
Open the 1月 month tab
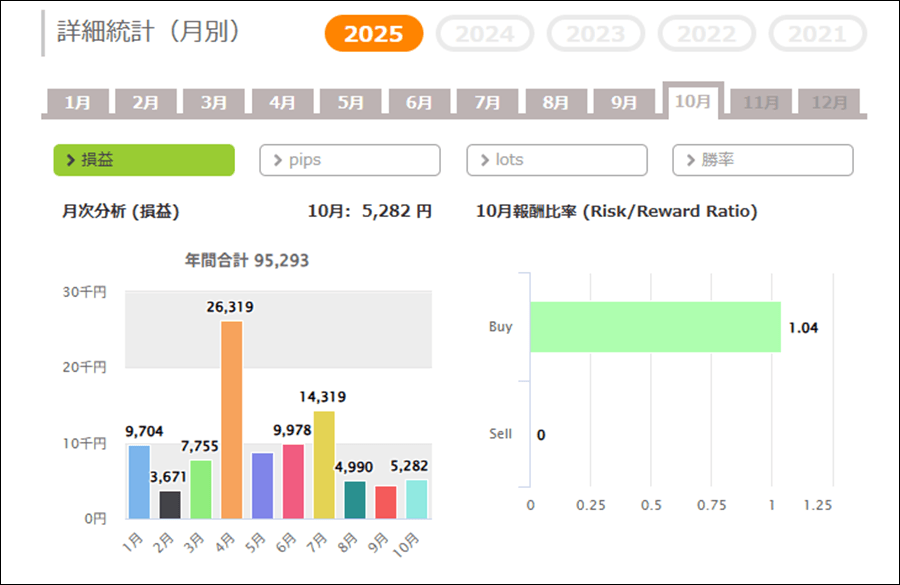pos(77,102)
